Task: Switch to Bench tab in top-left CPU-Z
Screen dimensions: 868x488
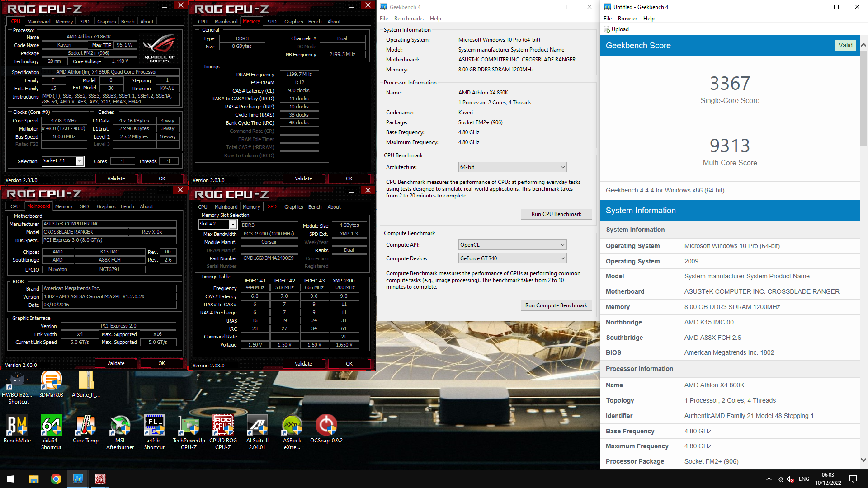Action: pyautogui.click(x=127, y=22)
